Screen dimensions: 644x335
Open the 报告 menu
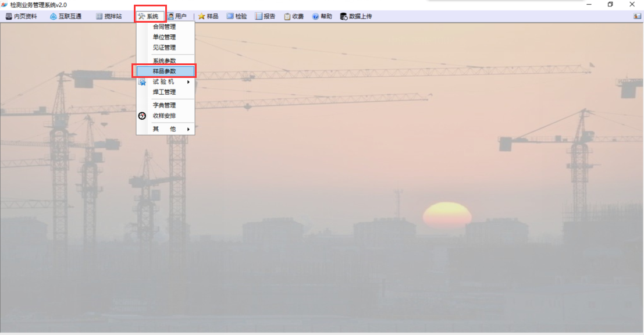[265, 16]
